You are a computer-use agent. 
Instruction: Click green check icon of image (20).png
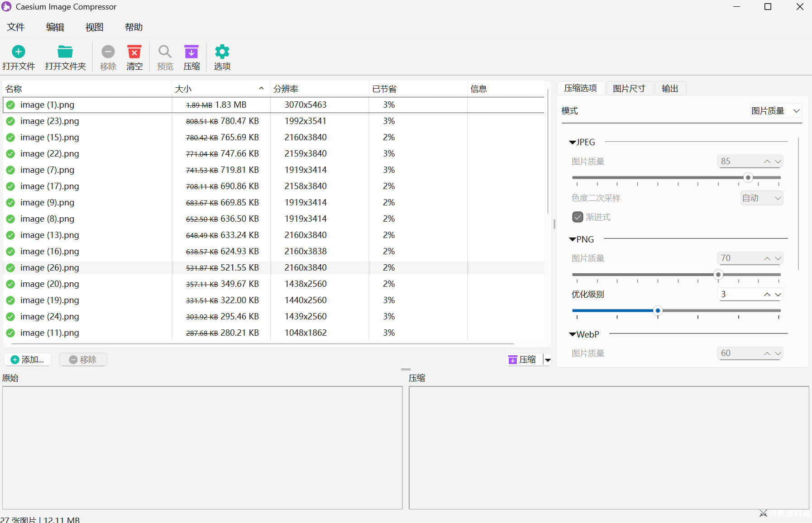pos(10,284)
